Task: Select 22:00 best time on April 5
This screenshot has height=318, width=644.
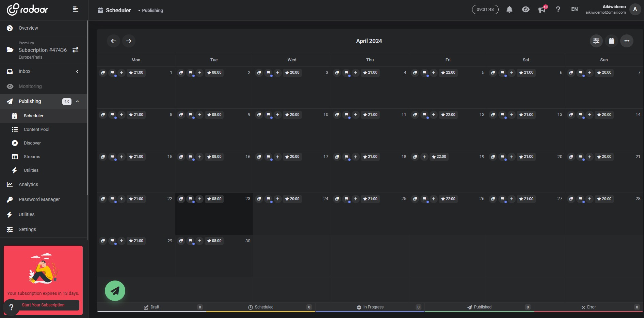Action: 448,73
